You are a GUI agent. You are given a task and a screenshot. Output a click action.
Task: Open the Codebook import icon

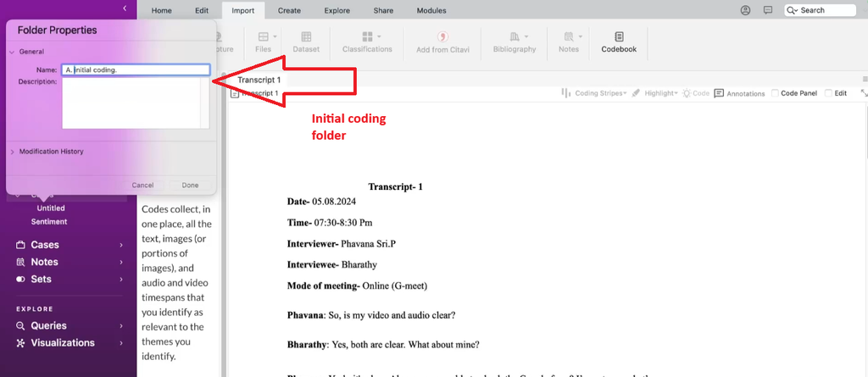[619, 36]
